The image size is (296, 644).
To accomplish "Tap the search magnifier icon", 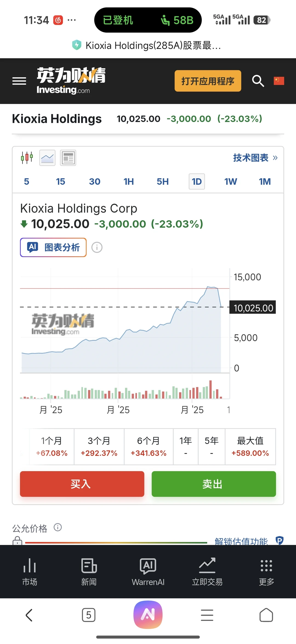I will pos(258,81).
